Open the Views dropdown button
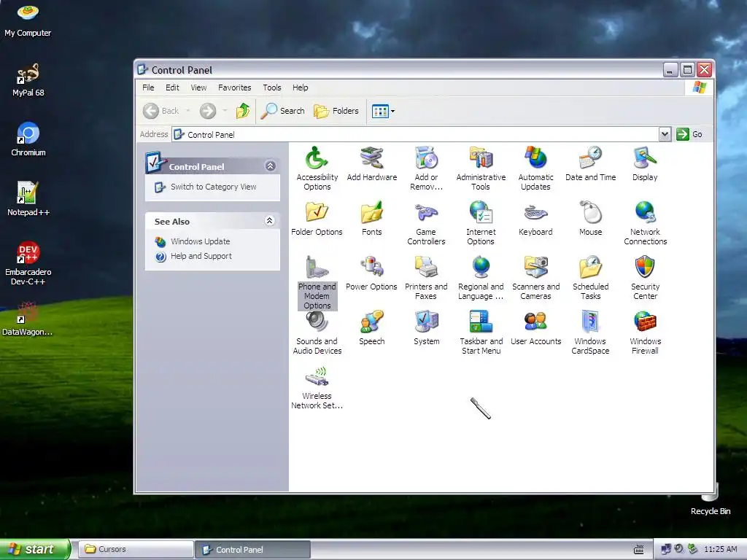The width and height of the screenshot is (747, 560). pos(383,111)
